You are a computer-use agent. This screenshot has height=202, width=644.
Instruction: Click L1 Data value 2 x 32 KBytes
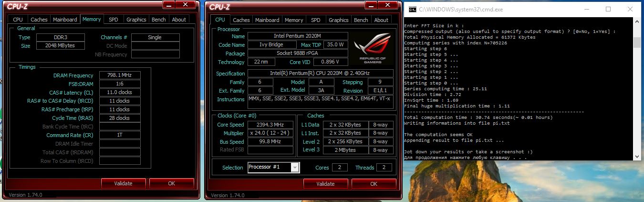(x=345, y=125)
